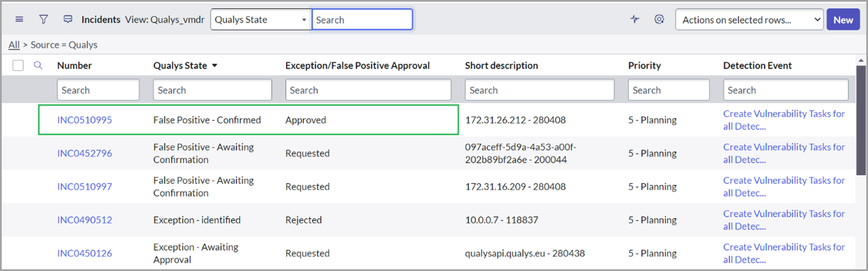Open the activity stream chat icon
Image resolution: width=868 pixels, height=271 pixels.
click(x=68, y=19)
